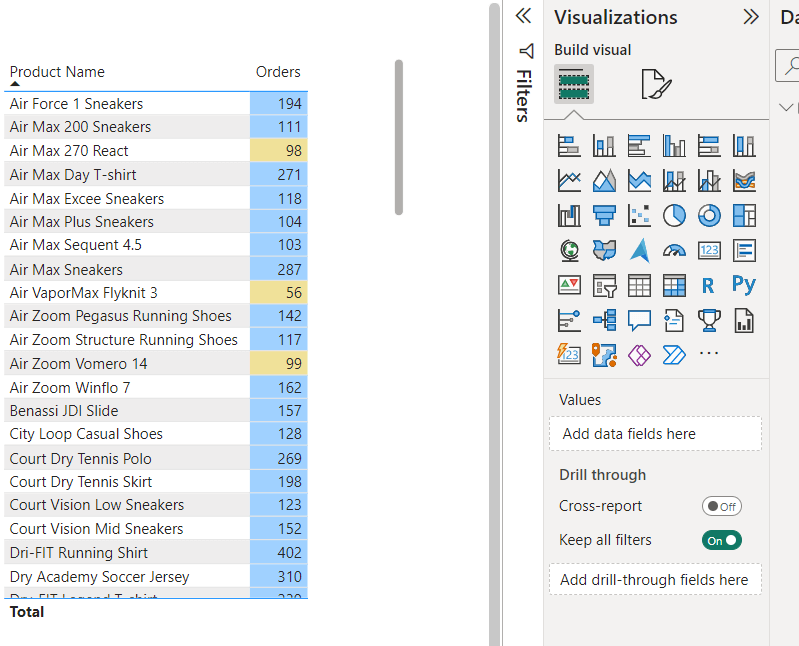Expand the Filters pane
The width and height of the screenshot is (799, 646).
(x=523, y=16)
